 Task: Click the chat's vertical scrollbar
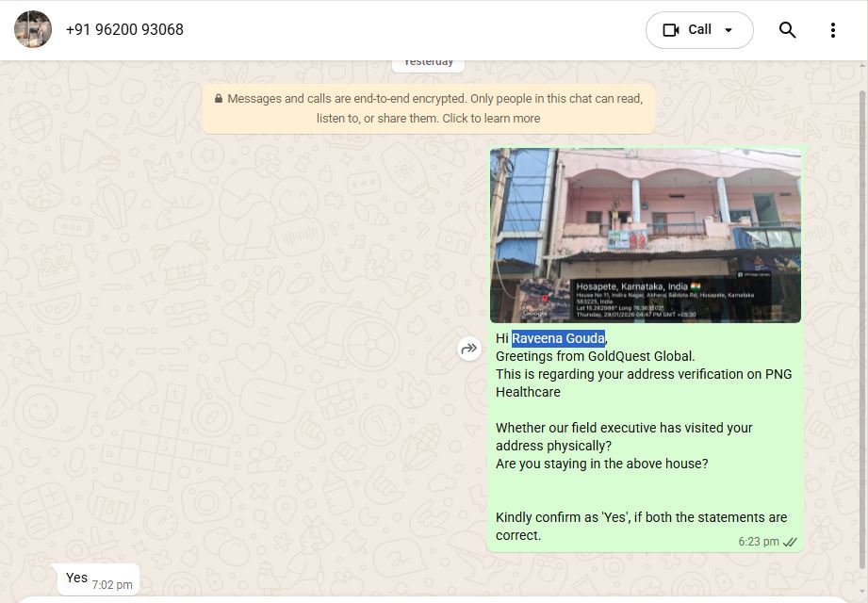(x=862, y=329)
